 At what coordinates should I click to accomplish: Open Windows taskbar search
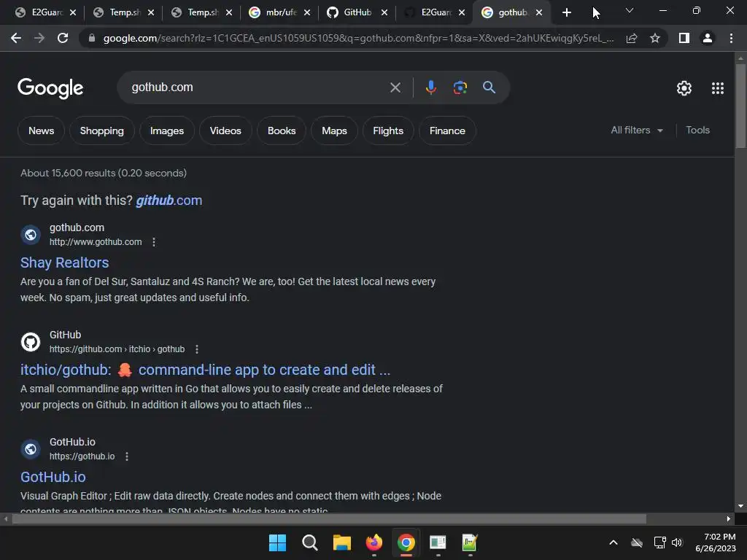coord(309,542)
